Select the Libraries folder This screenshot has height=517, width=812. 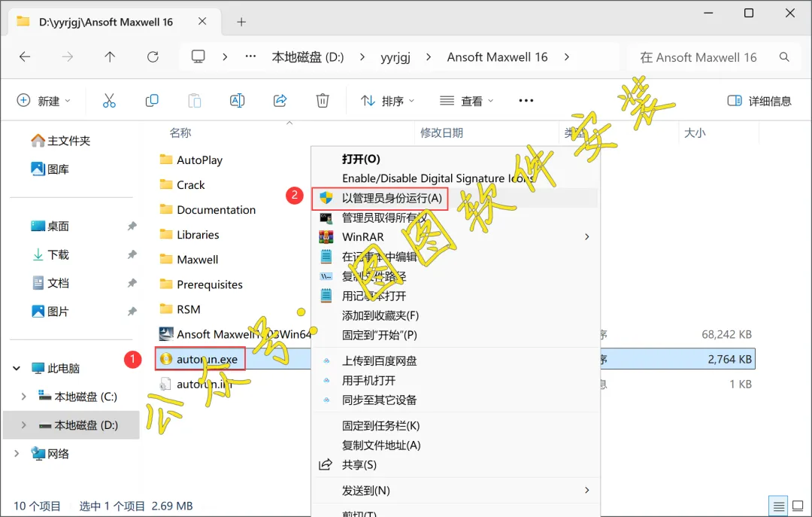coord(189,234)
